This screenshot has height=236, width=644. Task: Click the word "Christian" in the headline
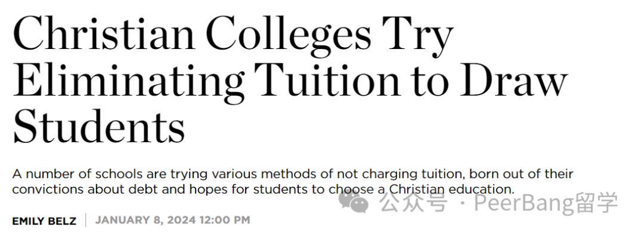point(104,33)
